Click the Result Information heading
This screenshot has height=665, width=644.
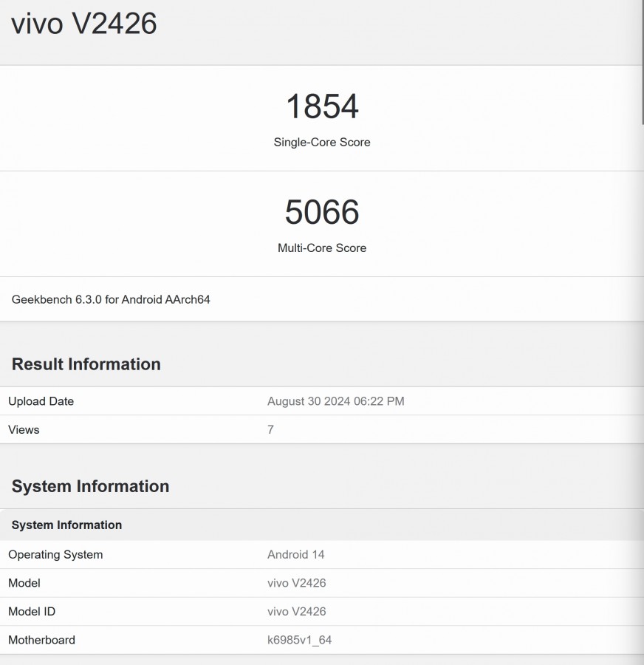pyautogui.click(x=86, y=364)
